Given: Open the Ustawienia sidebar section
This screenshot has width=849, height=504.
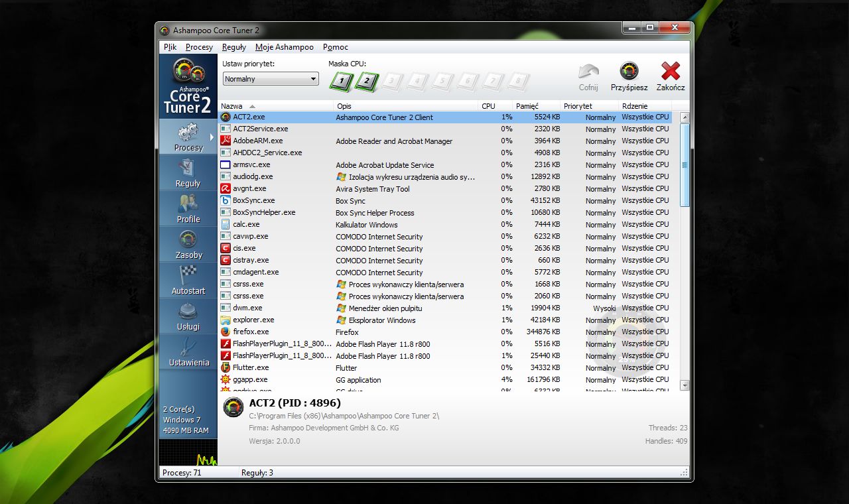Looking at the screenshot, I should [x=188, y=351].
